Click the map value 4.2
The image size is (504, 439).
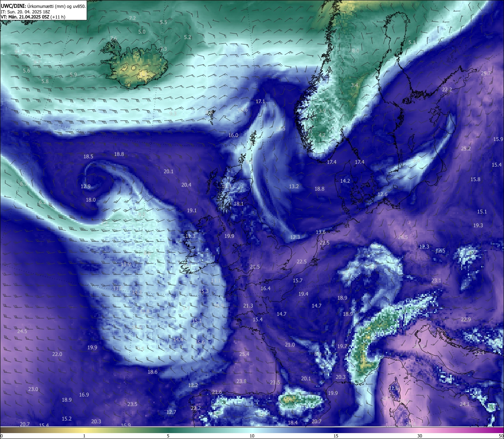tap(322, 135)
